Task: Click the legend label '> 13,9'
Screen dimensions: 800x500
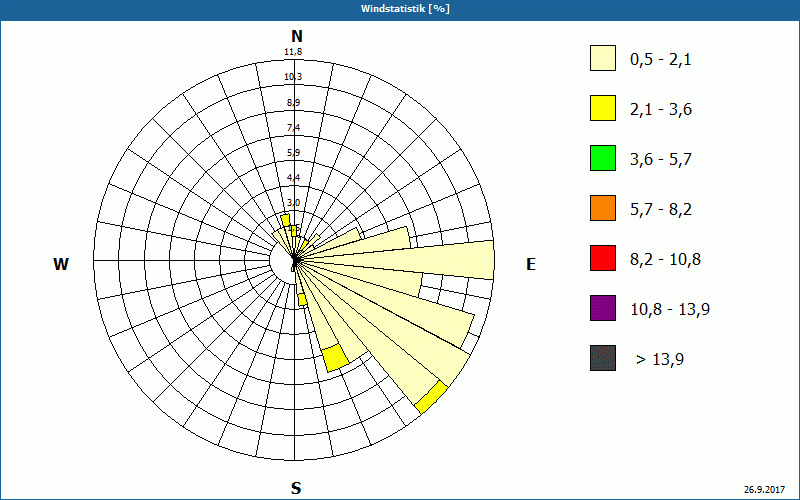Action: pos(660,360)
